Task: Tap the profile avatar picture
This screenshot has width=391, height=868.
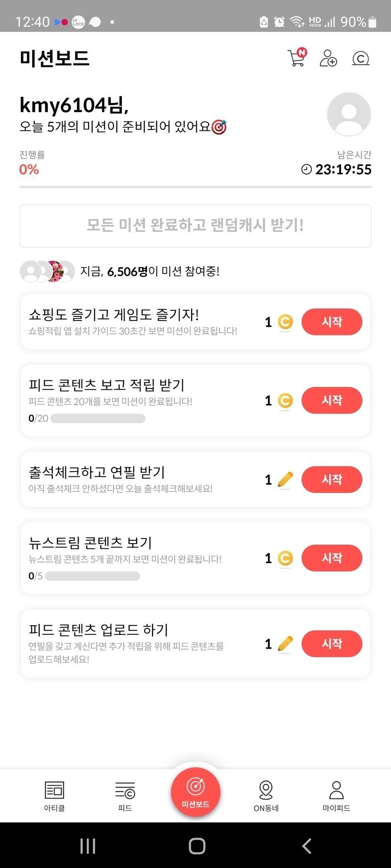Action: coord(349,114)
